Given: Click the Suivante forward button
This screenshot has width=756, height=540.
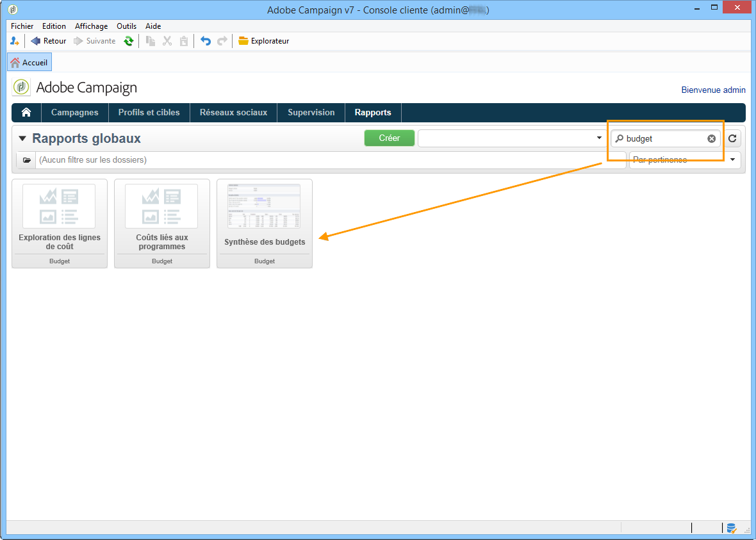Looking at the screenshot, I should [95, 41].
